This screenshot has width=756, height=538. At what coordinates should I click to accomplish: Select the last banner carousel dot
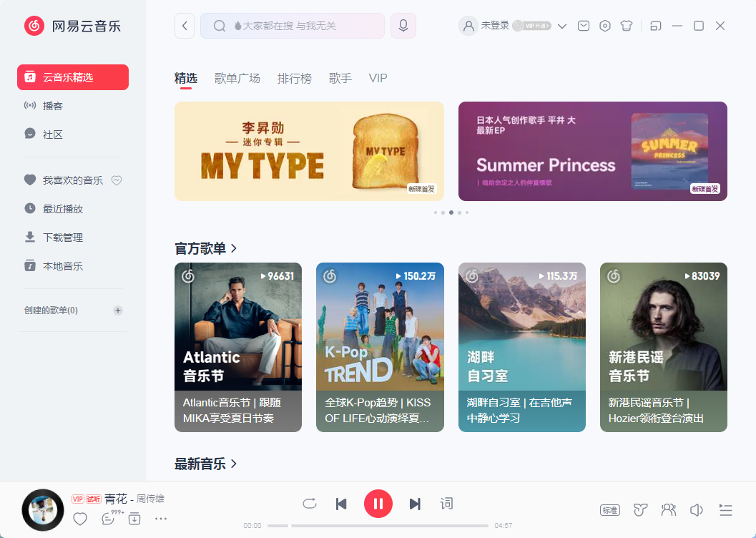(467, 212)
